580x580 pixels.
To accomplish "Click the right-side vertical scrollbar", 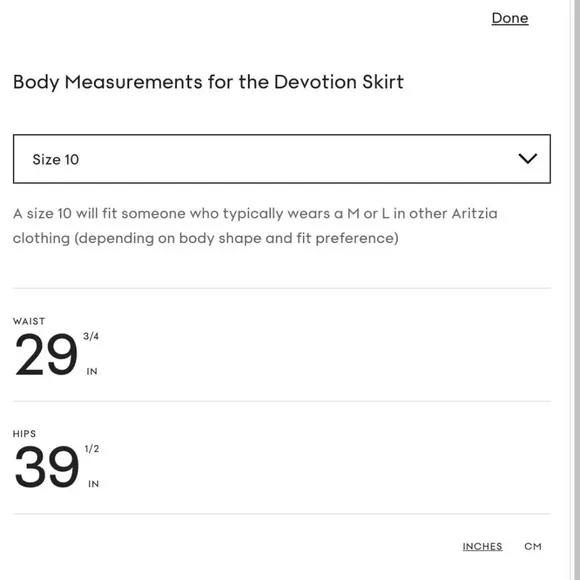I will pos(576,290).
